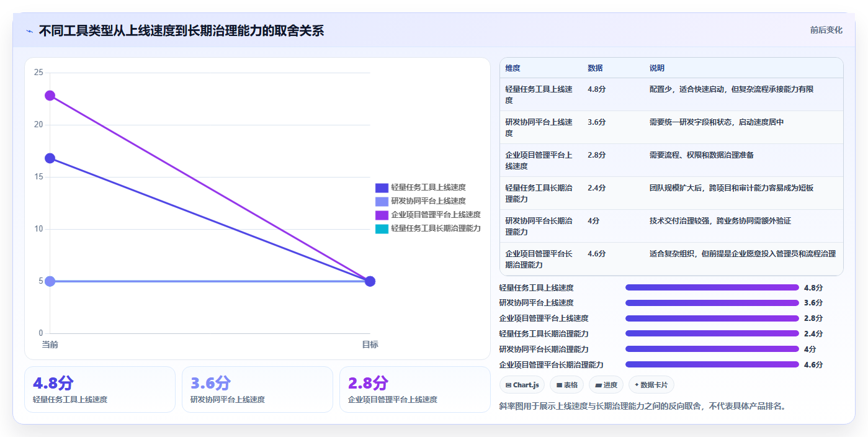Screen dimensions: 868x437
Task: Select the Chart.js chip
Action: [522, 385]
